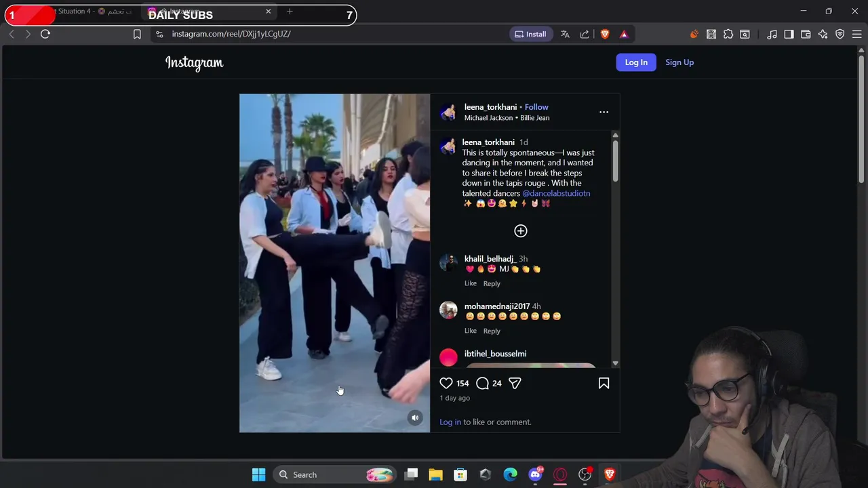Open Discord from the taskbar

point(535,474)
